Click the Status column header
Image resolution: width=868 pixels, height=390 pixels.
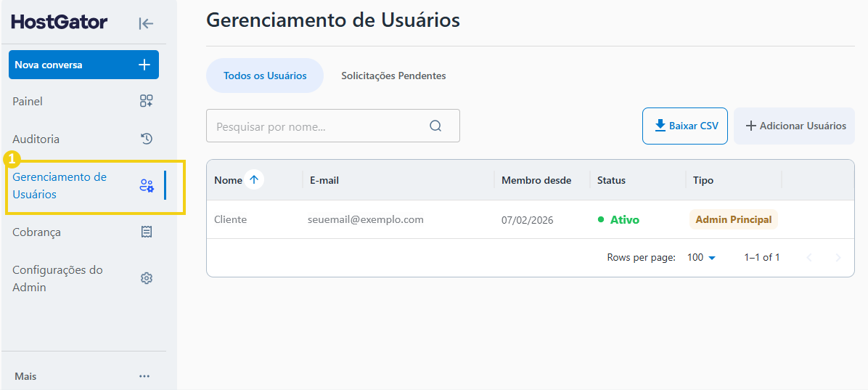click(x=611, y=180)
